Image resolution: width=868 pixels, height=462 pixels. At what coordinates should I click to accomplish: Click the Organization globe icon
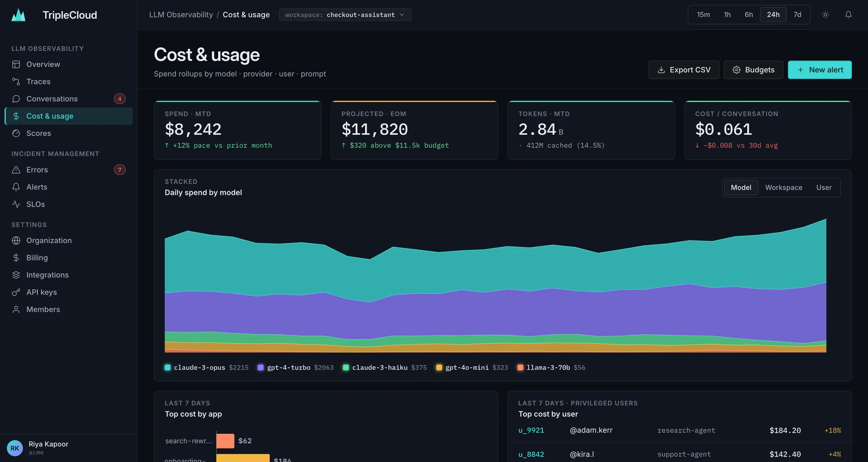click(16, 240)
